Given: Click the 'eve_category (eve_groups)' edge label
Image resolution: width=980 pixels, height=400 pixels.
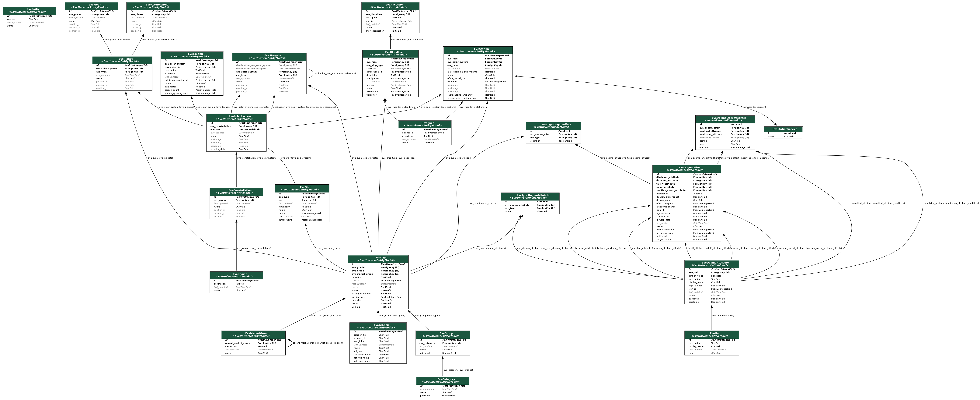Looking at the screenshot, I should pos(458,370).
